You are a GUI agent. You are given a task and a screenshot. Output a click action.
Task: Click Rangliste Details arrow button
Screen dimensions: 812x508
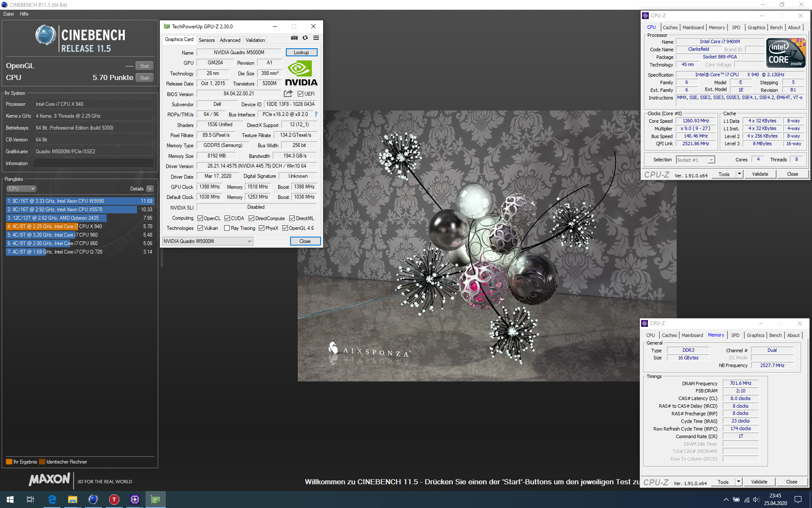tap(150, 189)
